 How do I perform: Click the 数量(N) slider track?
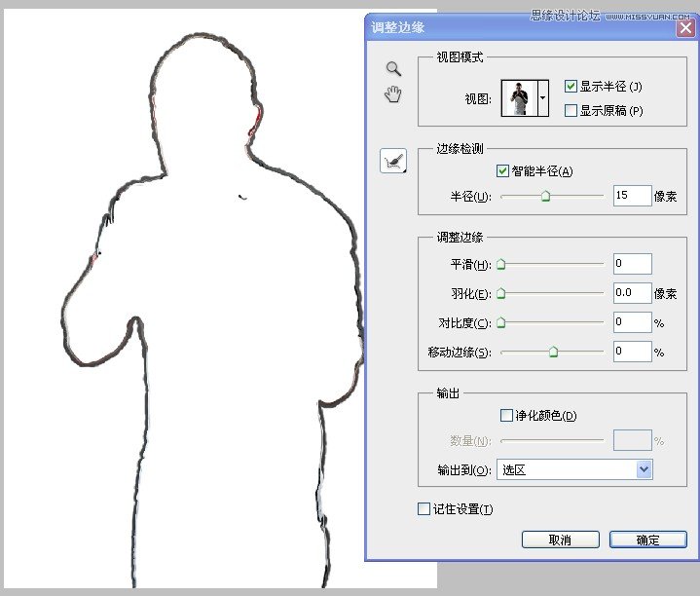(x=552, y=440)
